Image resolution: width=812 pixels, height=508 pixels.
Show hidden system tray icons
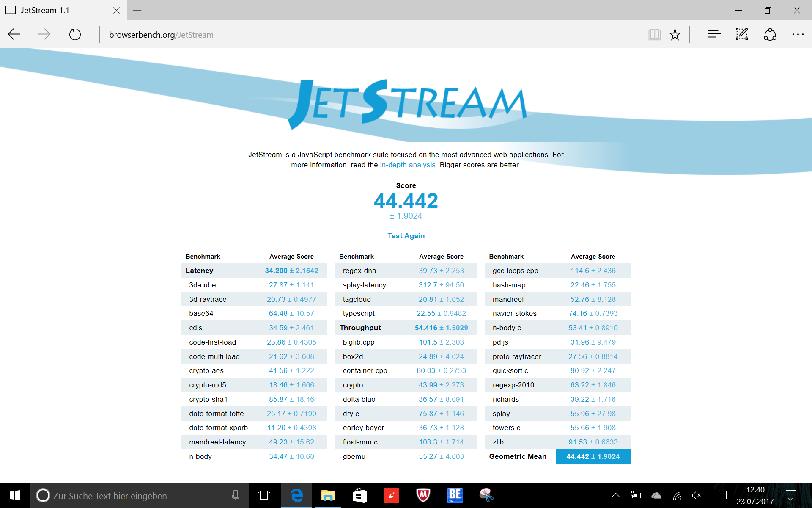pyautogui.click(x=616, y=495)
